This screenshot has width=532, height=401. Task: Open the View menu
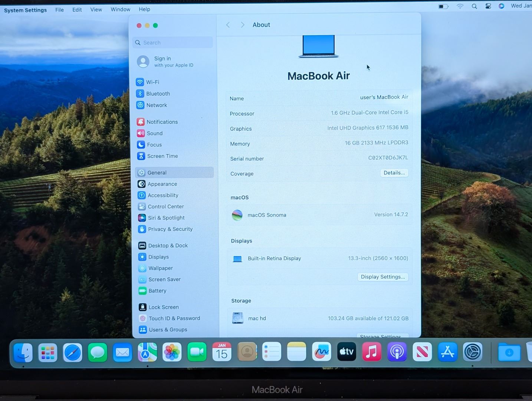point(96,10)
